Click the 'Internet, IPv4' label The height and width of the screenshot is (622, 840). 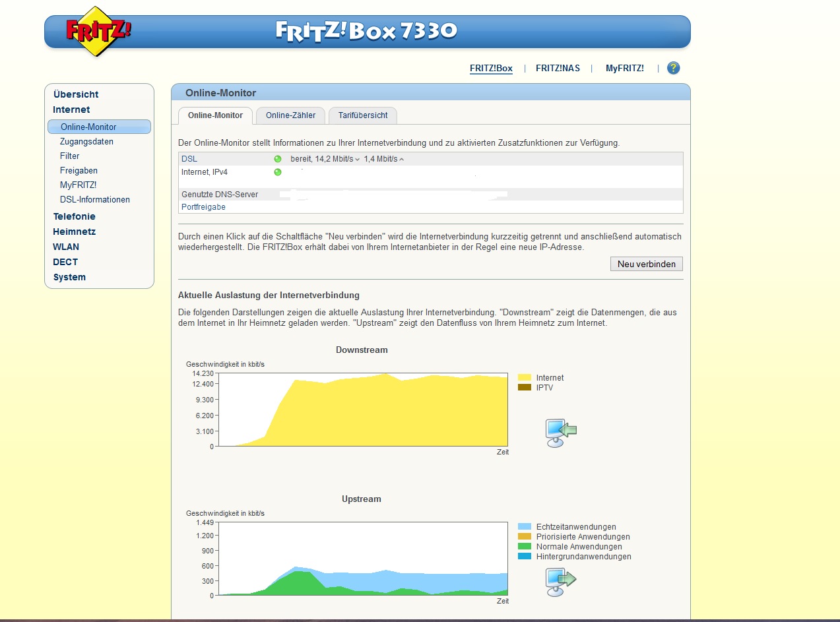pos(204,172)
